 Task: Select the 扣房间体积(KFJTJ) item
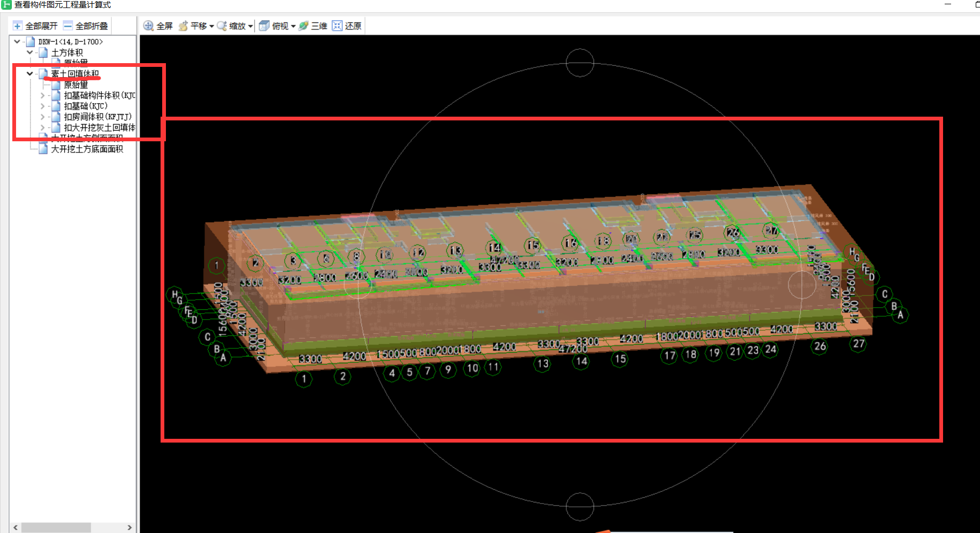pyautogui.click(x=97, y=117)
